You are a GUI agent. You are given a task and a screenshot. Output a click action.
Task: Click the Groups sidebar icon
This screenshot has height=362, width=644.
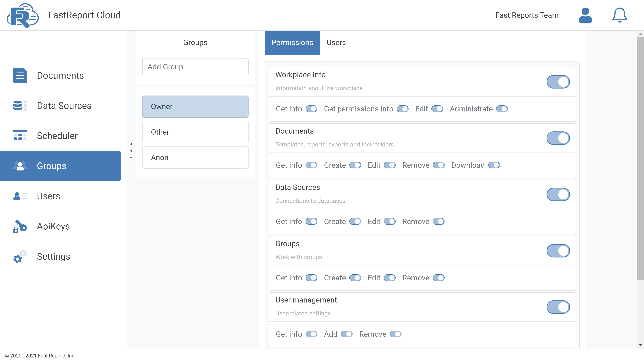pos(20,166)
